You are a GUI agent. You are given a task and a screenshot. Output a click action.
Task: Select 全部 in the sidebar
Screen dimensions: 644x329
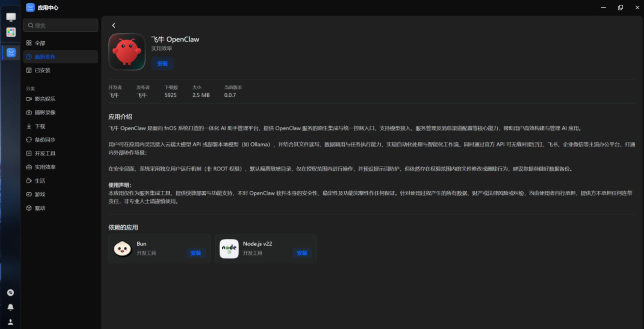click(x=60, y=43)
